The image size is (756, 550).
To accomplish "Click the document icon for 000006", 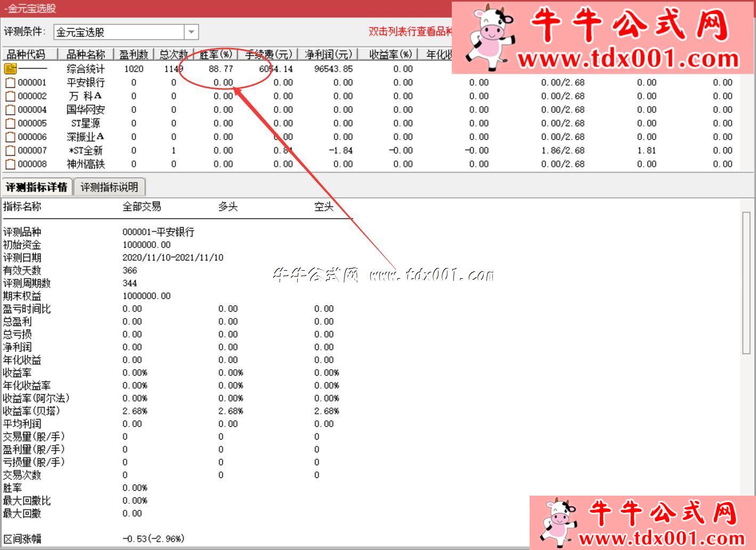I will click(10, 137).
